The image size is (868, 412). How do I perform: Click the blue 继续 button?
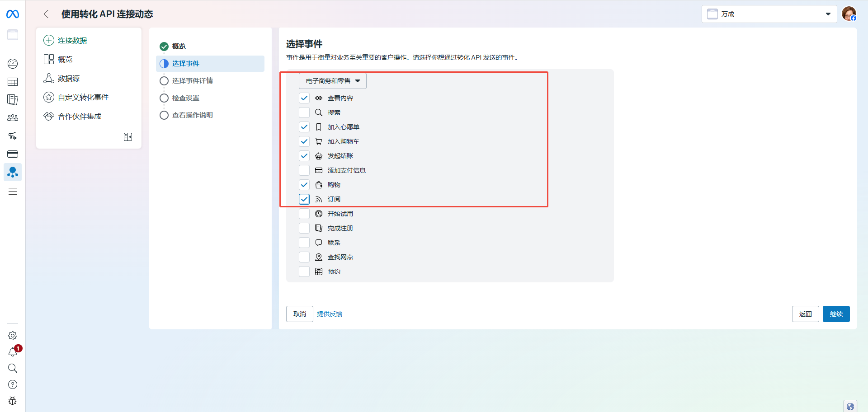click(836, 314)
